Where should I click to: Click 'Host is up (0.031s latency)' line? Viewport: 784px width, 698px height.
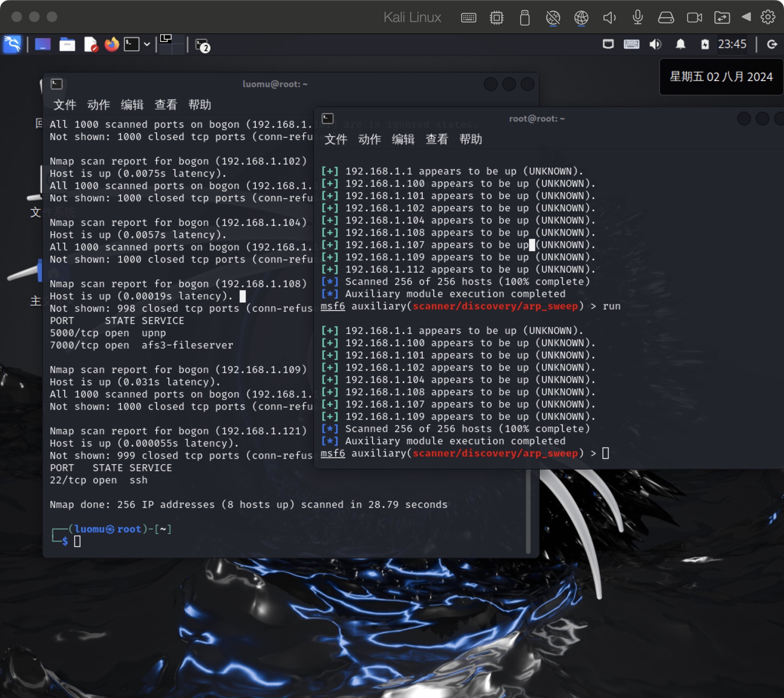[135, 382]
